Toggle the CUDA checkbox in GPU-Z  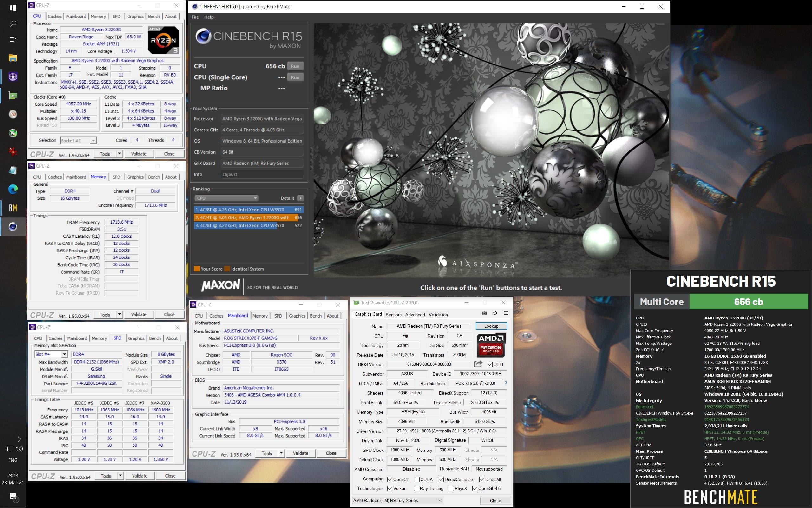click(x=417, y=479)
